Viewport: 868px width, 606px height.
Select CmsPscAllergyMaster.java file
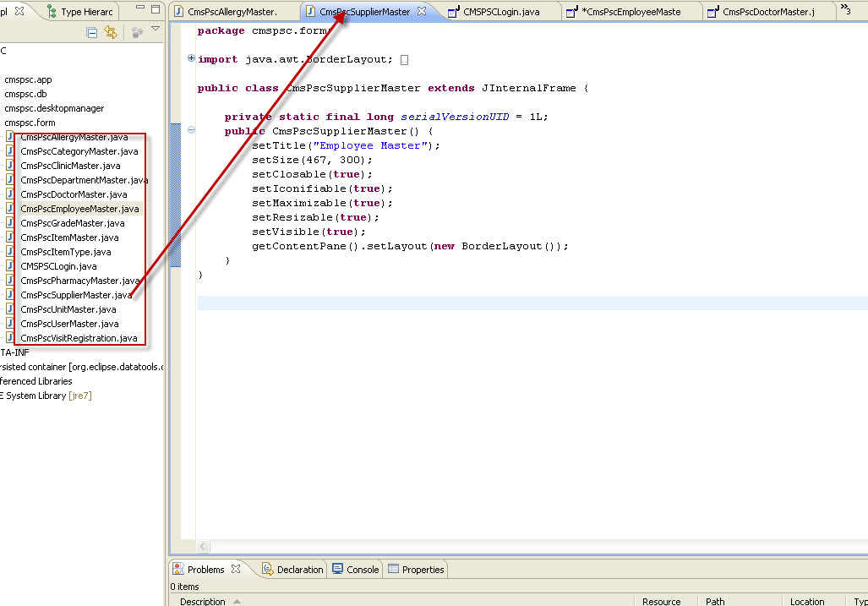point(74,137)
